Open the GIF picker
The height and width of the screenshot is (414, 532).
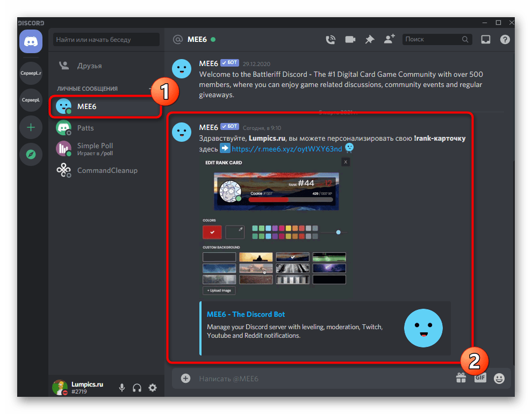[480, 378]
